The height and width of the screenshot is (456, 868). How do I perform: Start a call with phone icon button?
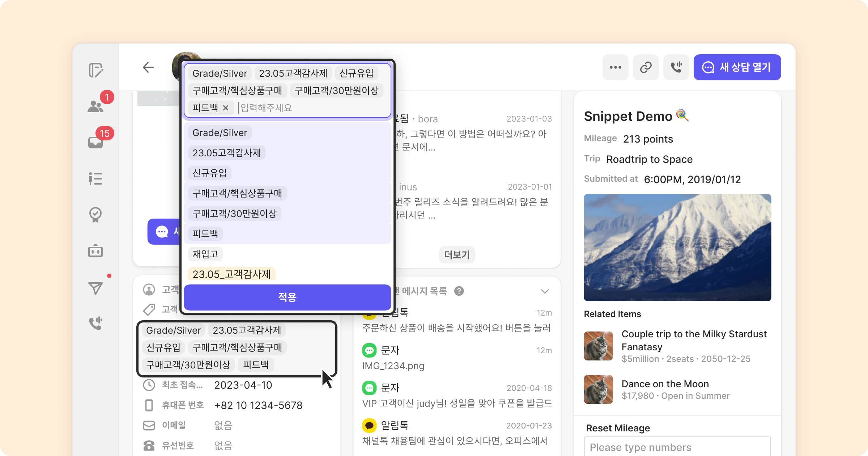pyautogui.click(x=676, y=67)
